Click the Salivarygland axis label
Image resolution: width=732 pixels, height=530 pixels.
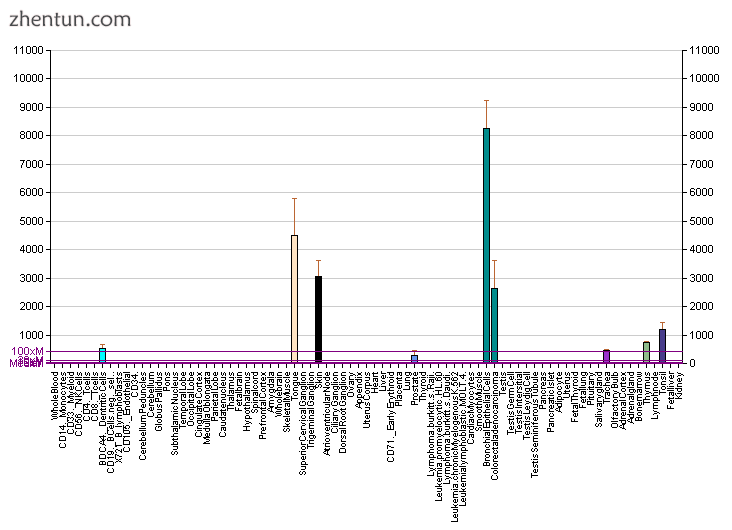598,399
